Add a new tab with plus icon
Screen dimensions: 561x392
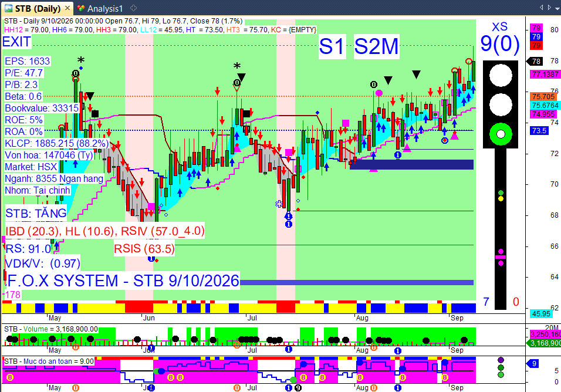(133, 8)
